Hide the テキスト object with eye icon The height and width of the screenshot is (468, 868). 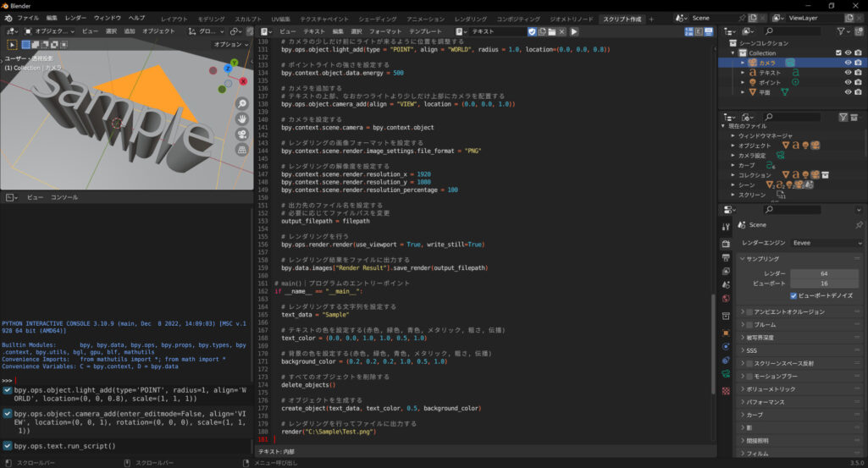tap(848, 73)
